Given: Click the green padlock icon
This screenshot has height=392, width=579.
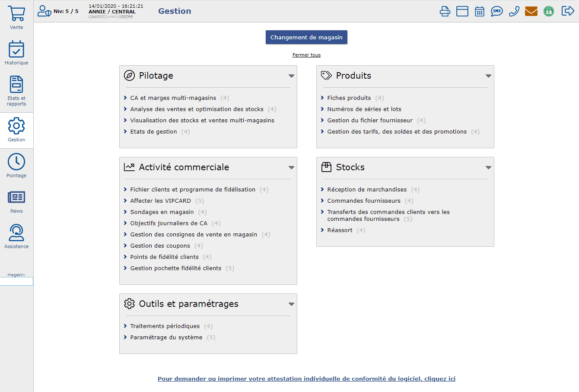Looking at the screenshot, I should [x=549, y=11].
